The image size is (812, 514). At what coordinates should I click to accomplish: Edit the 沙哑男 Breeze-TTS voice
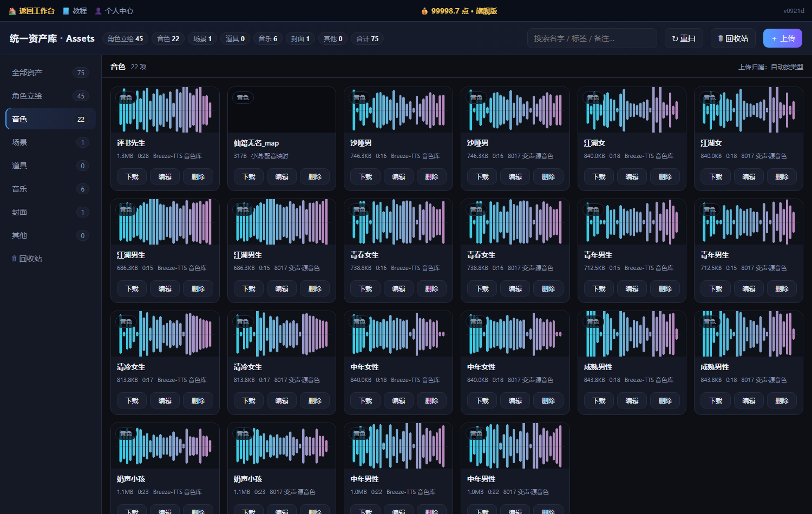[399, 177]
